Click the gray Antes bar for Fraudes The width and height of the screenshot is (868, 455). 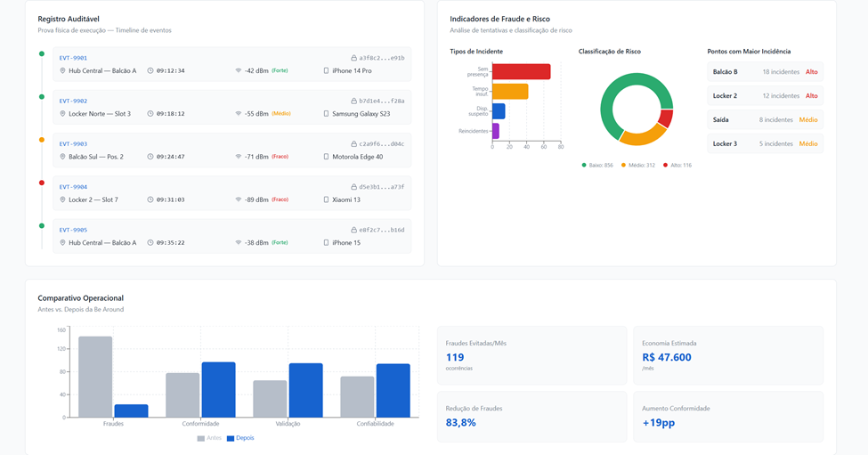tap(95, 377)
